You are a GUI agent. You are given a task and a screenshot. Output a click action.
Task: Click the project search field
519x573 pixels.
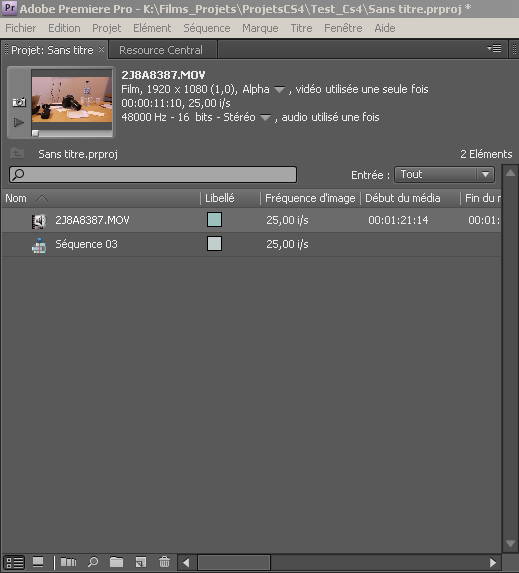[x=153, y=175]
